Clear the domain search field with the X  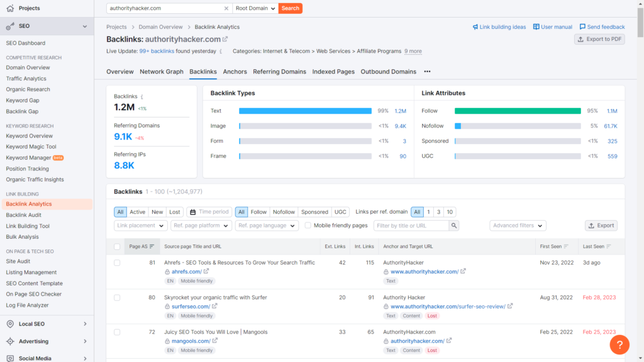tap(226, 8)
